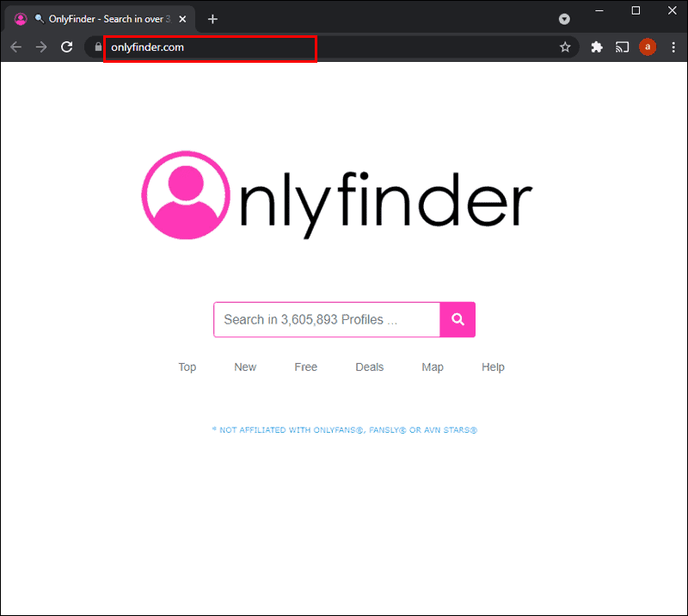Click the site security lock icon
The image size is (688, 616).
coord(96,47)
